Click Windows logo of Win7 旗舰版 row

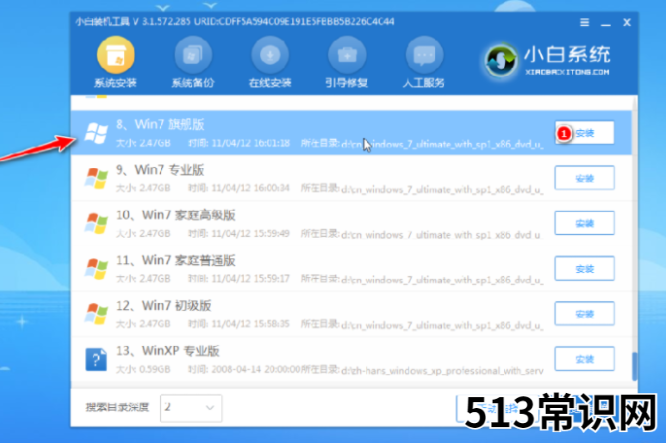(x=96, y=133)
